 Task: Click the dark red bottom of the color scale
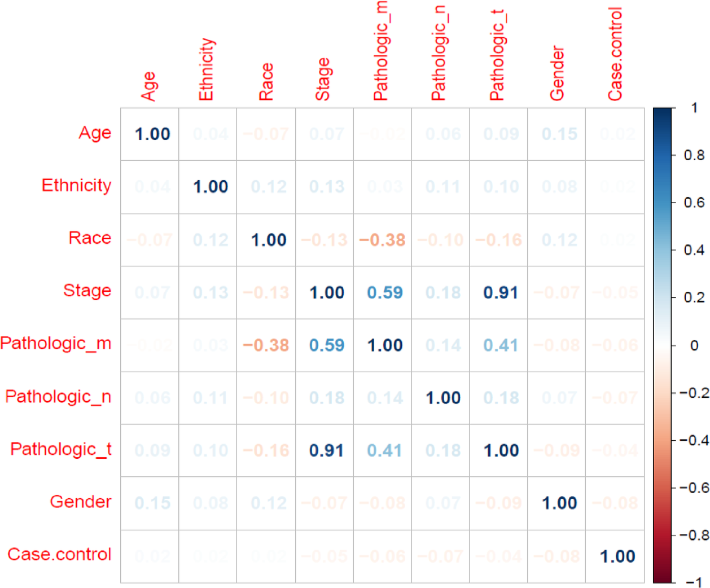click(x=663, y=577)
